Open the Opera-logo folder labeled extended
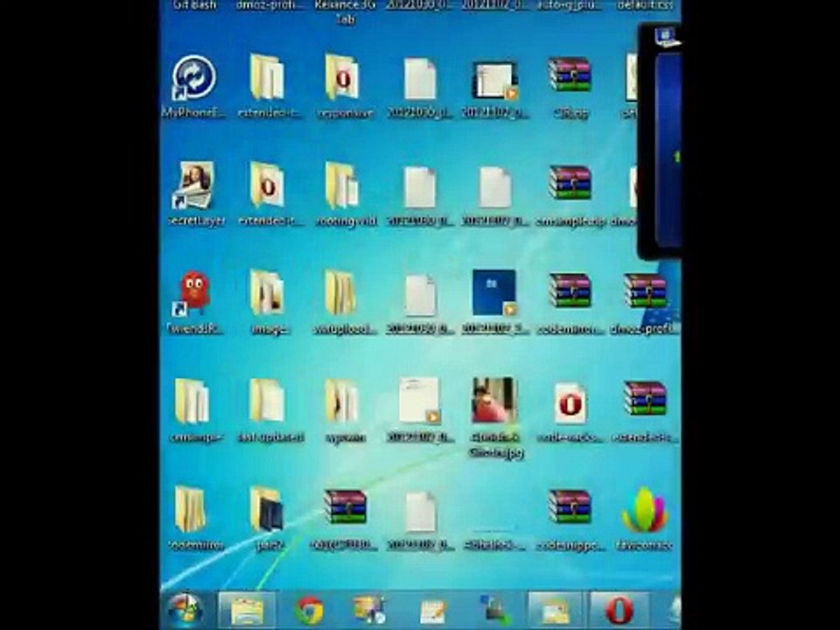840x630 pixels. click(x=267, y=185)
